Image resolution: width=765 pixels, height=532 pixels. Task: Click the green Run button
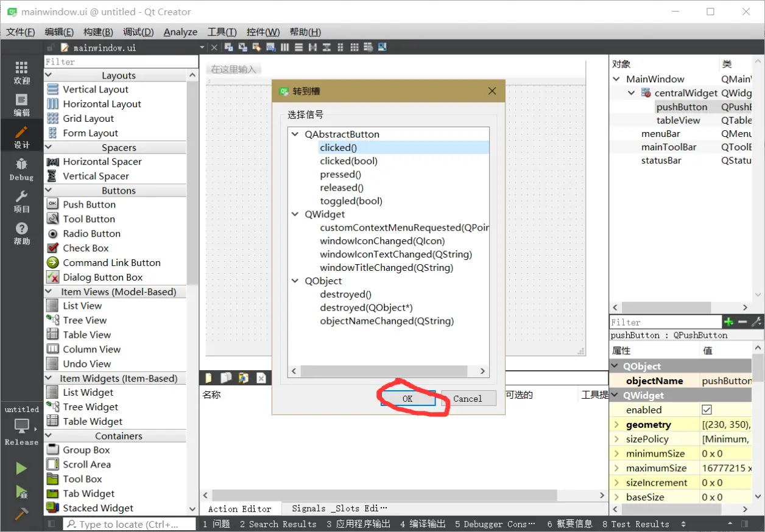tap(21, 468)
